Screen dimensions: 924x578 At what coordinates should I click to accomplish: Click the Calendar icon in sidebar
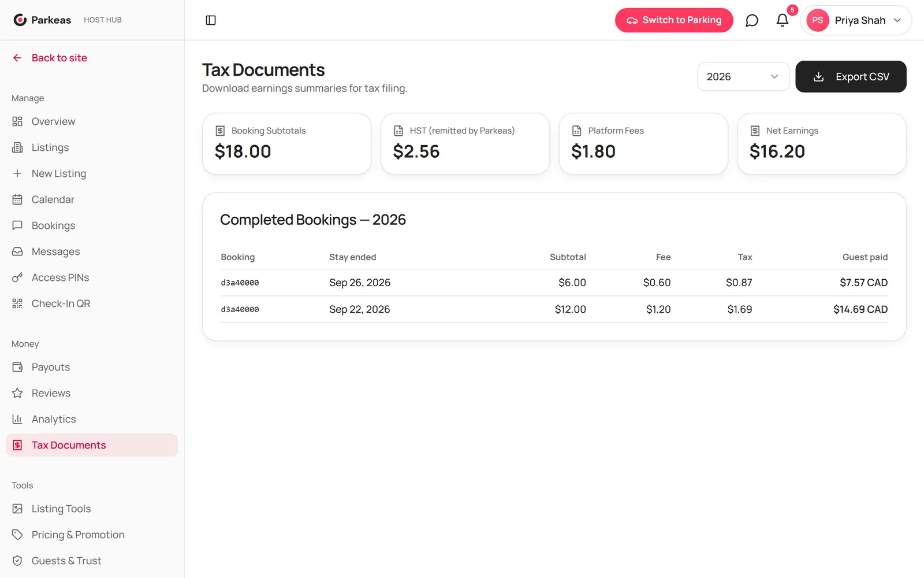[17, 199]
